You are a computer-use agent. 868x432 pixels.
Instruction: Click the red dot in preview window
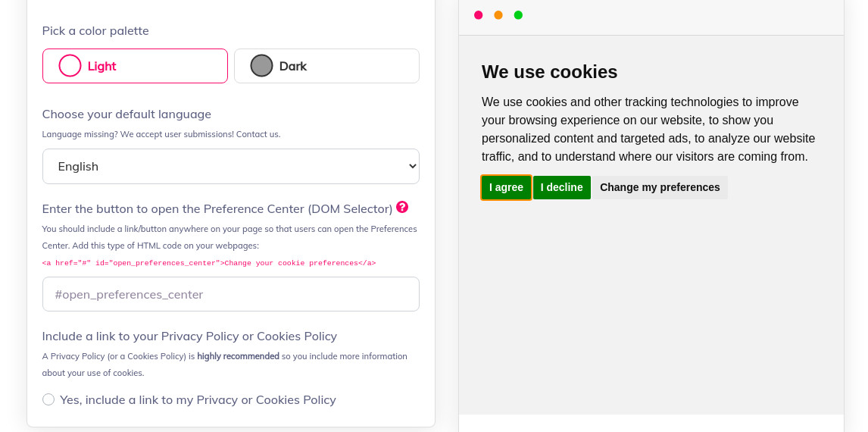478,15
